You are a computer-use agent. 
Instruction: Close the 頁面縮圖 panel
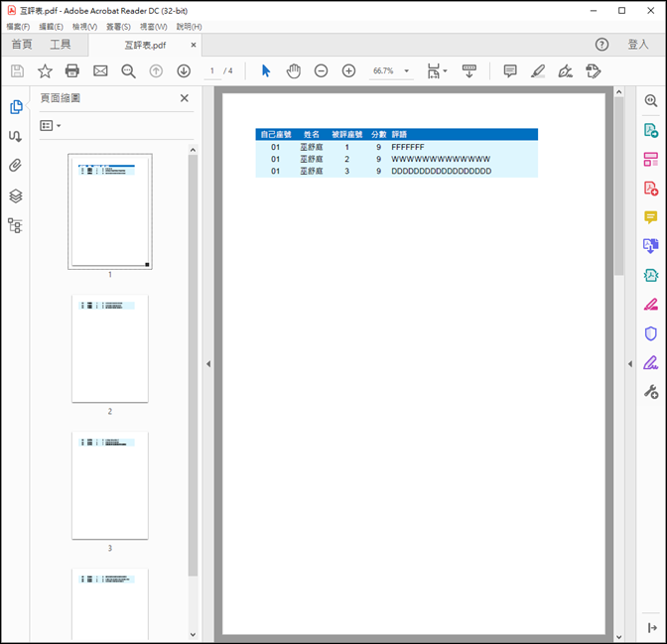[x=185, y=98]
